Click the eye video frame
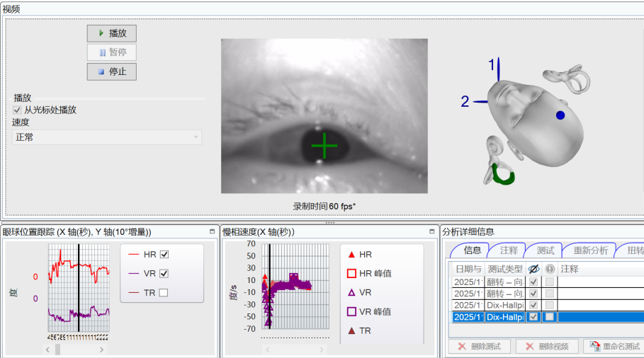Viewport: 644px width, 358px height. pos(324,116)
